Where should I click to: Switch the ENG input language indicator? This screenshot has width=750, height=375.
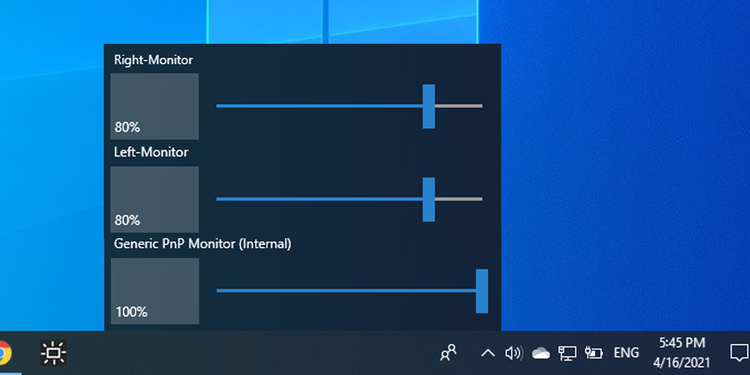click(626, 353)
